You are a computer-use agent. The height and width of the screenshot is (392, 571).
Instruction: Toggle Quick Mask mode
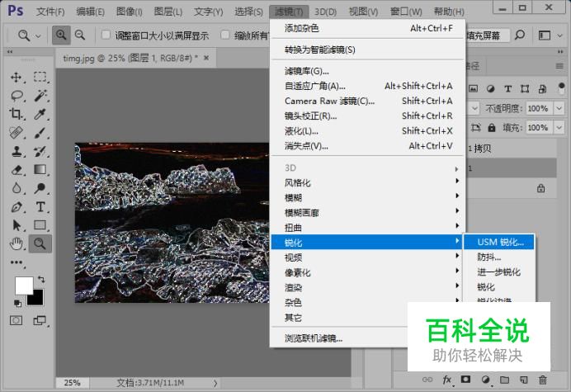(x=16, y=320)
